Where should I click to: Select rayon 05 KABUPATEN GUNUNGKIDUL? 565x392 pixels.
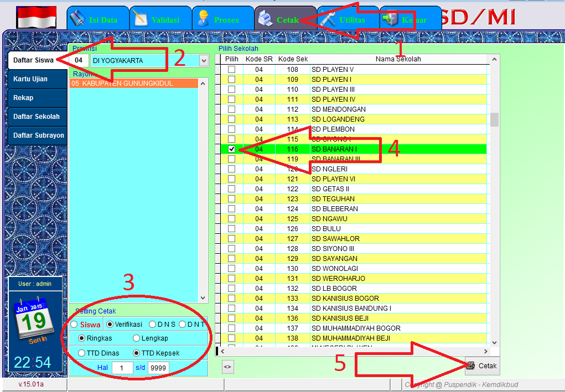click(134, 83)
